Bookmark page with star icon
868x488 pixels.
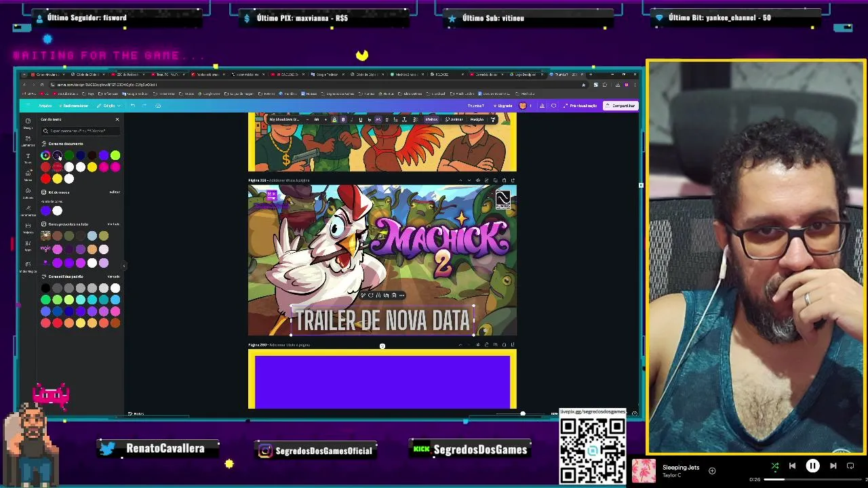point(583,85)
